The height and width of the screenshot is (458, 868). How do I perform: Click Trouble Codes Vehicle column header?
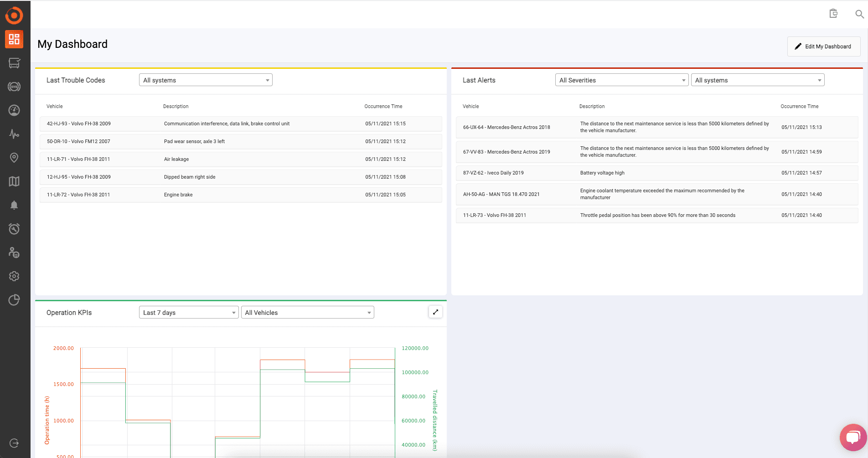pyautogui.click(x=55, y=106)
